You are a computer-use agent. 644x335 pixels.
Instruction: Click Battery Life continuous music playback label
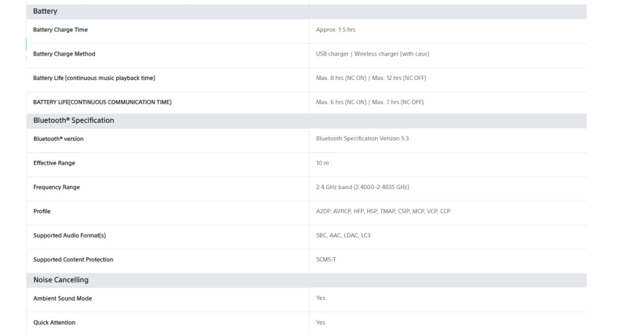(94, 78)
